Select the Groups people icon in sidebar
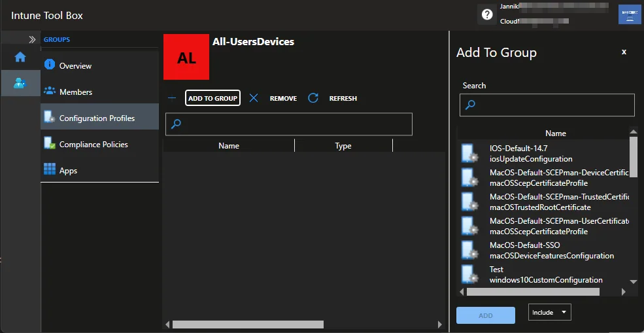 (20, 83)
